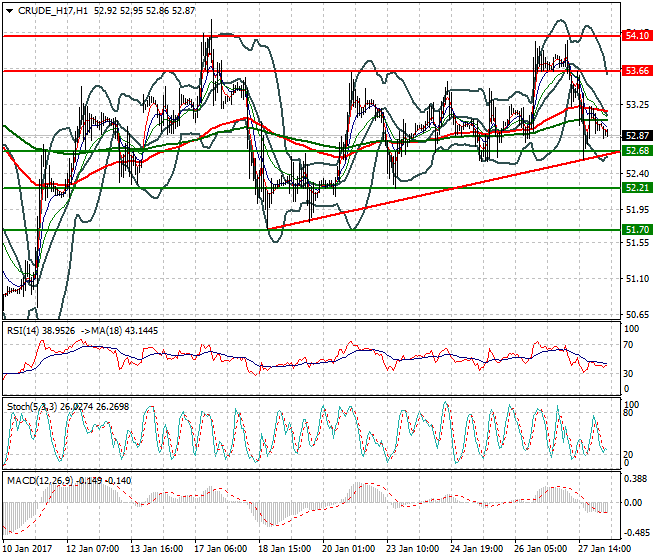This screenshot has width=660, height=560.
Task: Select the 52.40 price scale value
Action: (637, 173)
